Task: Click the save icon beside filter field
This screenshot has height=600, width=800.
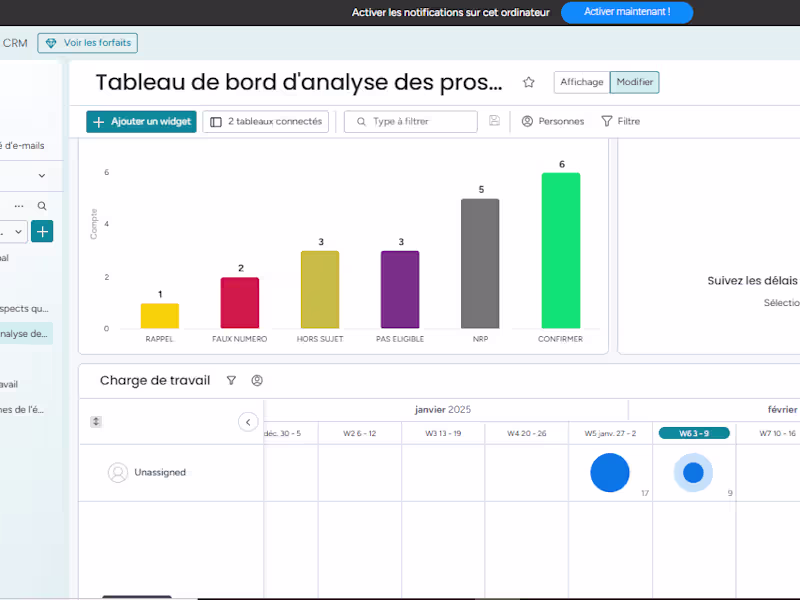Action: (494, 121)
